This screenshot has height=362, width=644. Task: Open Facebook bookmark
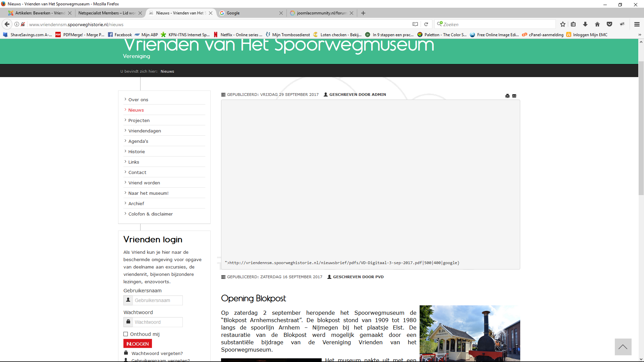pos(120,35)
